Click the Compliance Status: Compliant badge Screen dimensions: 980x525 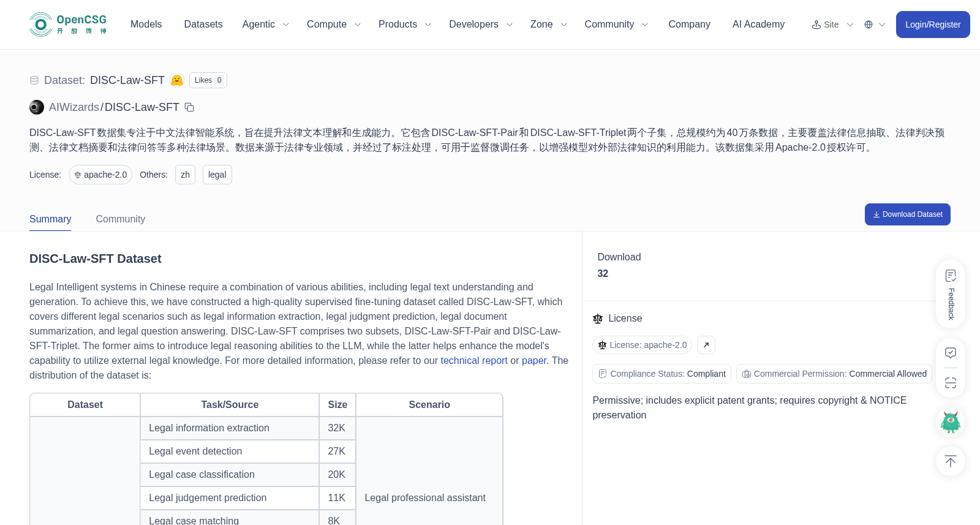(x=662, y=374)
